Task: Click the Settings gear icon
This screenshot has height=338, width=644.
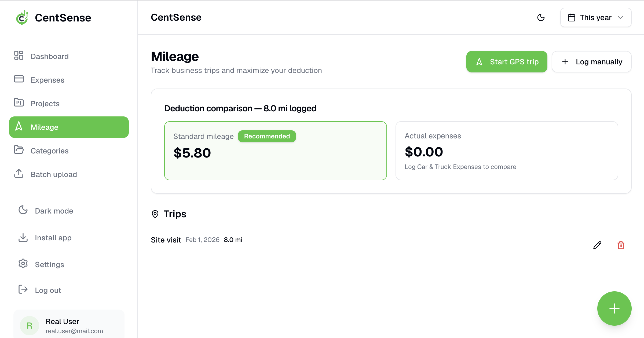Action: tap(23, 264)
